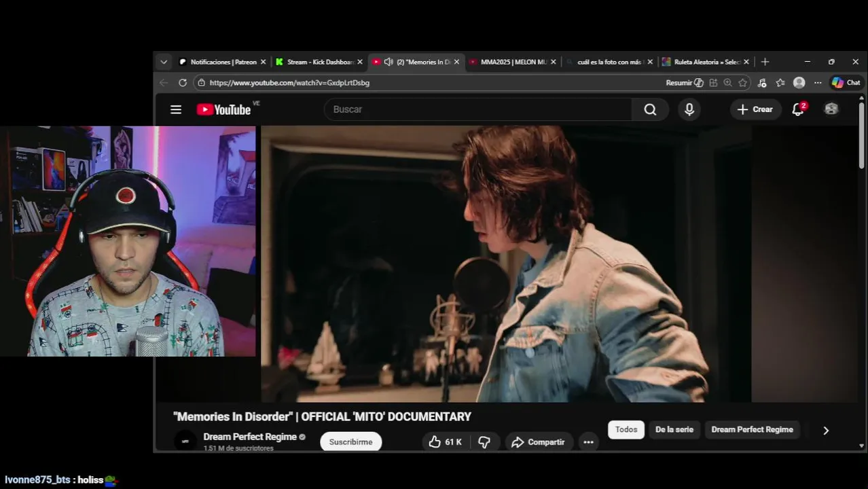Close the Ruleta Aleatoria tab
Image resolution: width=868 pixels, height=489 pixels.
click(746, 62)
